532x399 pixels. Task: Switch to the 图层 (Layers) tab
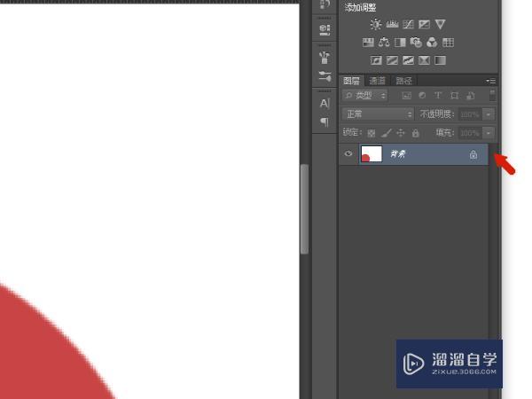(x=351, y=81)
